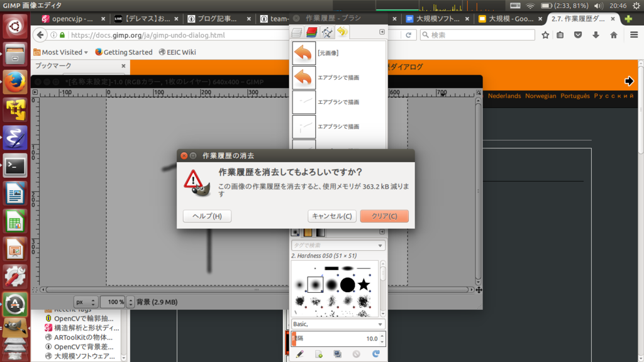The image size is (644, 362).
Task: Open the lower dock tab configuration menu
Action: click(382, 232)
